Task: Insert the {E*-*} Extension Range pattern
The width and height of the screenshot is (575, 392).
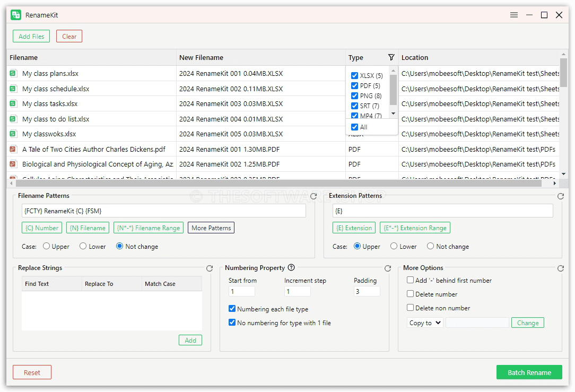Action: [415, 228]
